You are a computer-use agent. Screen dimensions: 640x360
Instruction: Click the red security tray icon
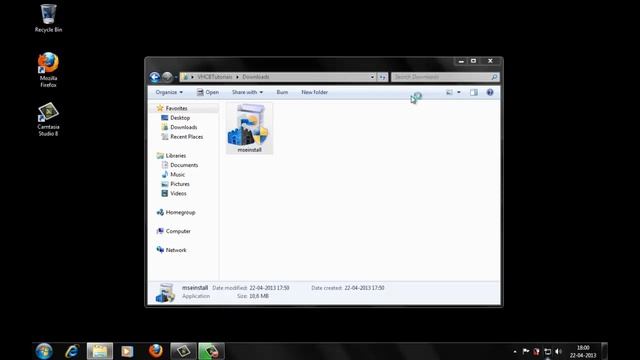coord(536,351)
